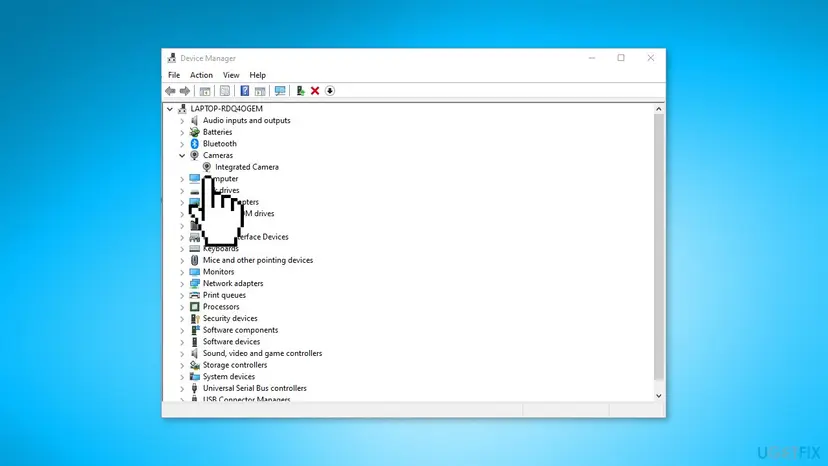Click the Processors chip icon

tap(194, 306)
